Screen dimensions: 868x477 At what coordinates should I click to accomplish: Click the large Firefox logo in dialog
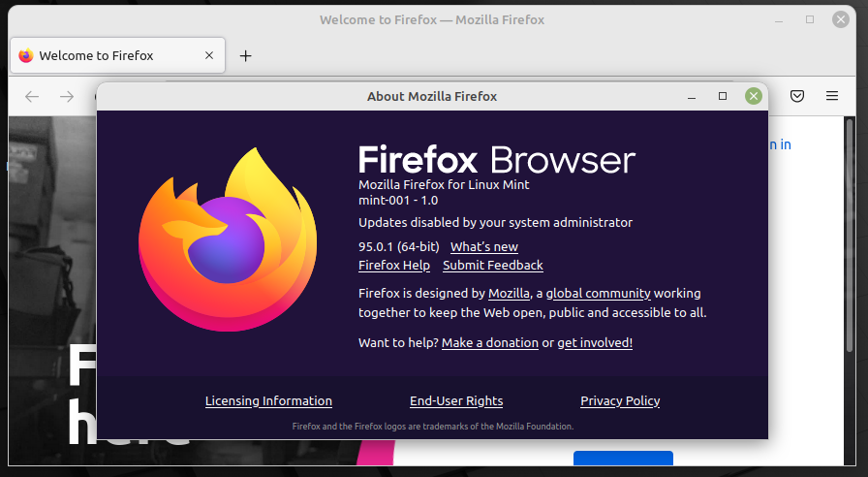point(228,239)
